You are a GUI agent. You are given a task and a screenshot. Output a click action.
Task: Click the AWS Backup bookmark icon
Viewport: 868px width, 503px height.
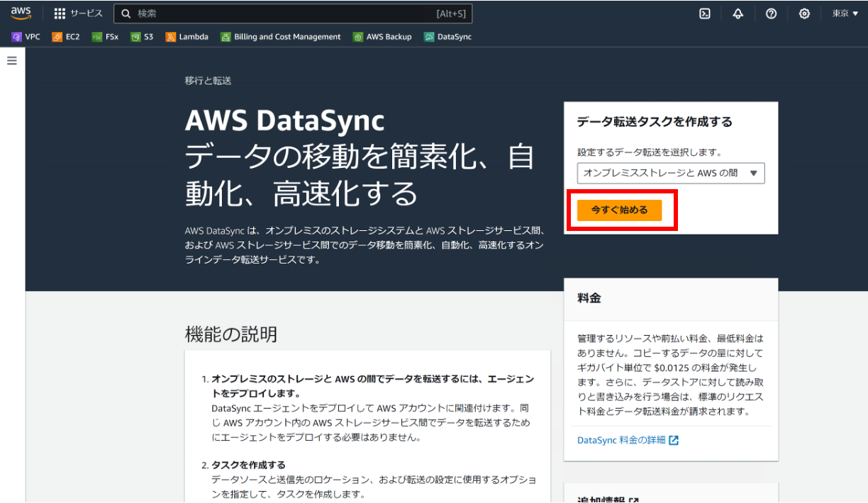358,37
